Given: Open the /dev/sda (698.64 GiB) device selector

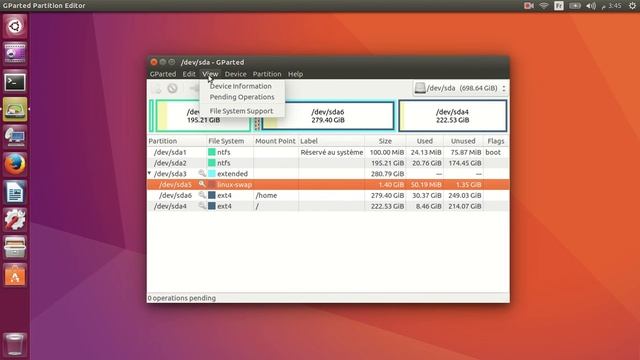Looking at the screenshot, I should (460, 88).
